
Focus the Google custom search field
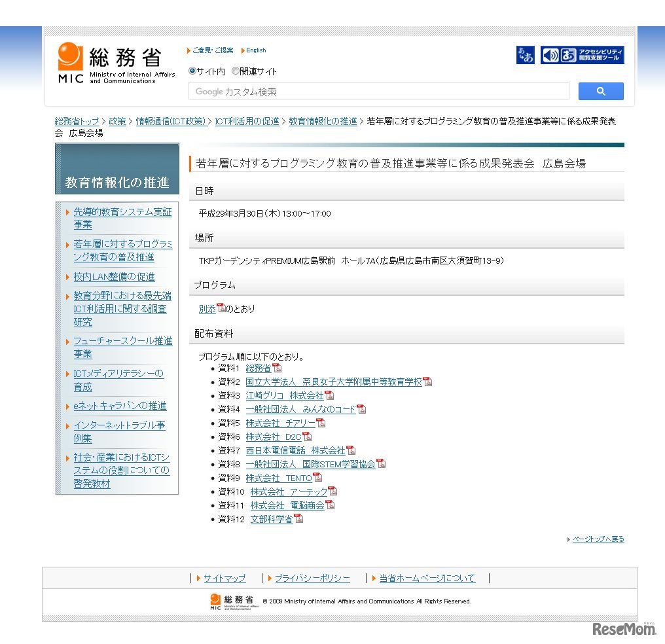[379, 91]
